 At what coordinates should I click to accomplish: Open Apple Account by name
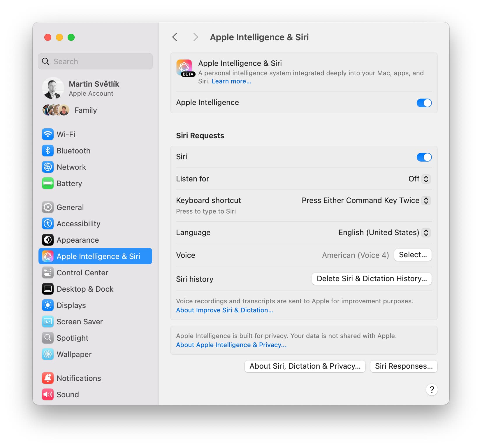pyautogui.click(x=94, y=84)
